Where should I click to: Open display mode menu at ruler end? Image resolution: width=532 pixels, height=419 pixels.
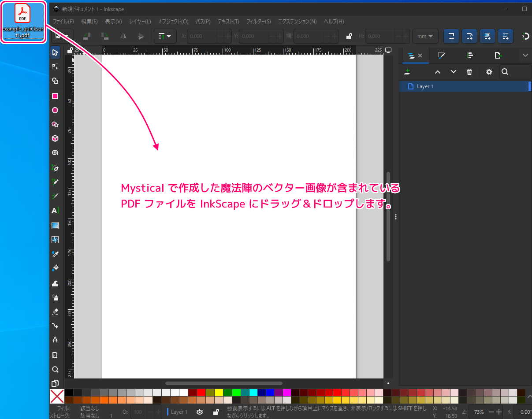[388, 51]
